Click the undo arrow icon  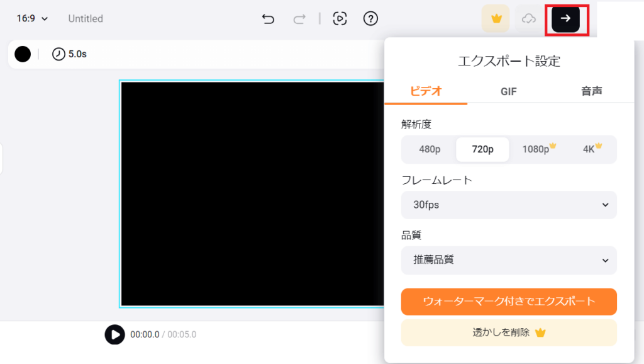(268, 18)
